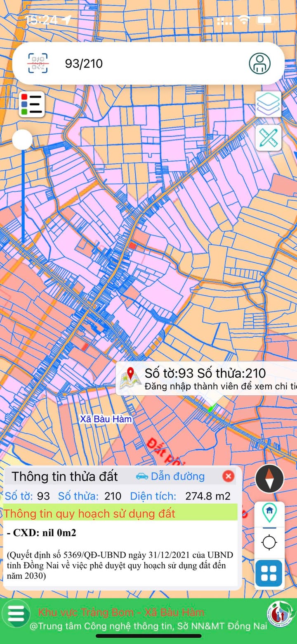This screenshot has height=644, width=297.
Task: Tap the opacity slider handle knob
Action: click(22, 140)
